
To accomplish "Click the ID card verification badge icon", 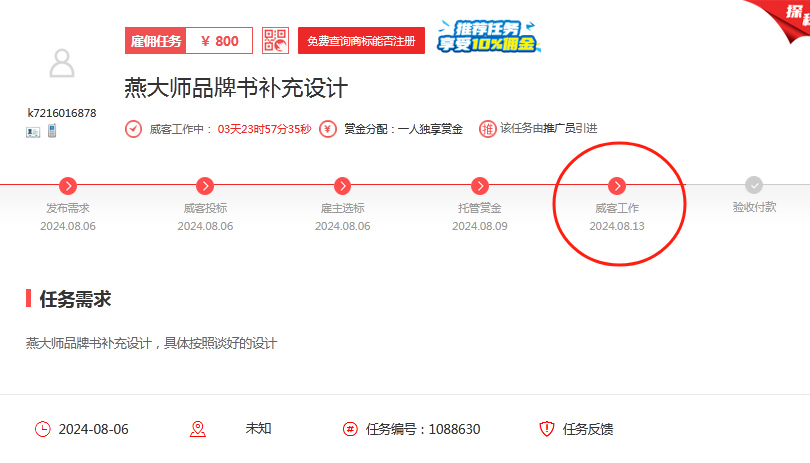I will pos(33,132).
